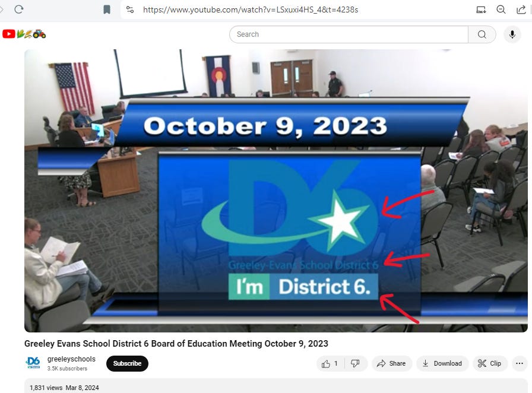Share this board meeting video
Screen dimensions: 532x393
(391, 363)
